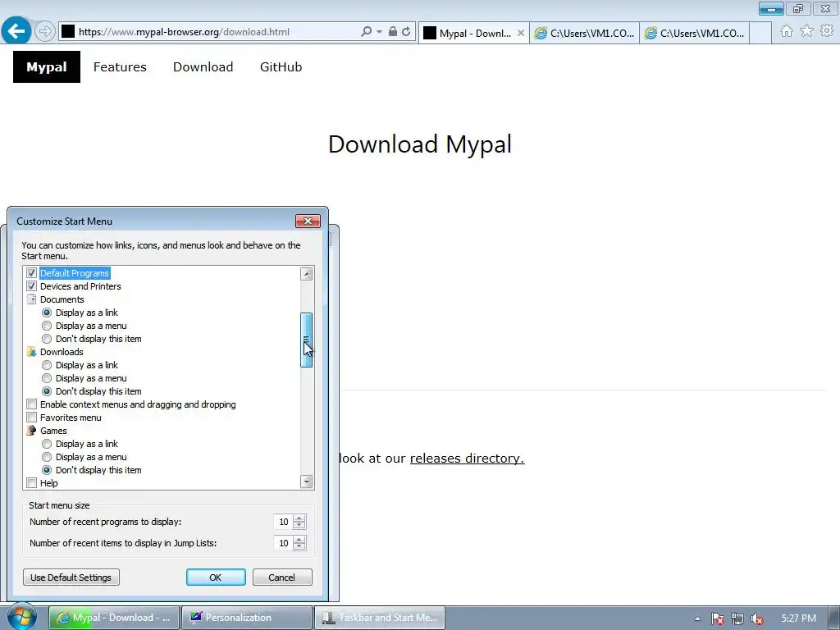This screenshot has width=840, height=630.
Task: Select Games Display as a link
Action: point(47,444)
